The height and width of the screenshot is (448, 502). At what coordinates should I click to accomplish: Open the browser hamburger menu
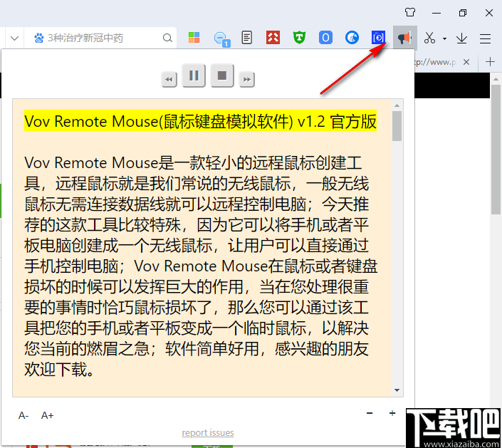point(486,38)
